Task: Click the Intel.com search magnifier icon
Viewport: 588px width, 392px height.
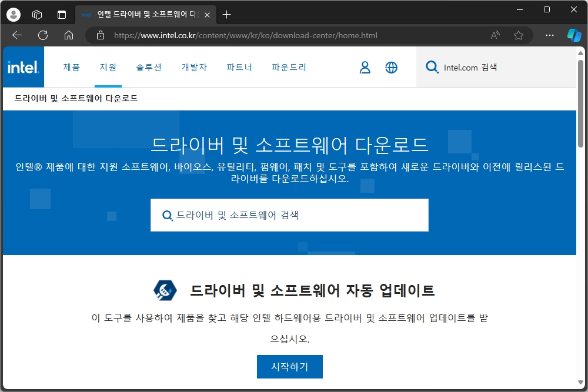Action: click(x=432, y=68)
